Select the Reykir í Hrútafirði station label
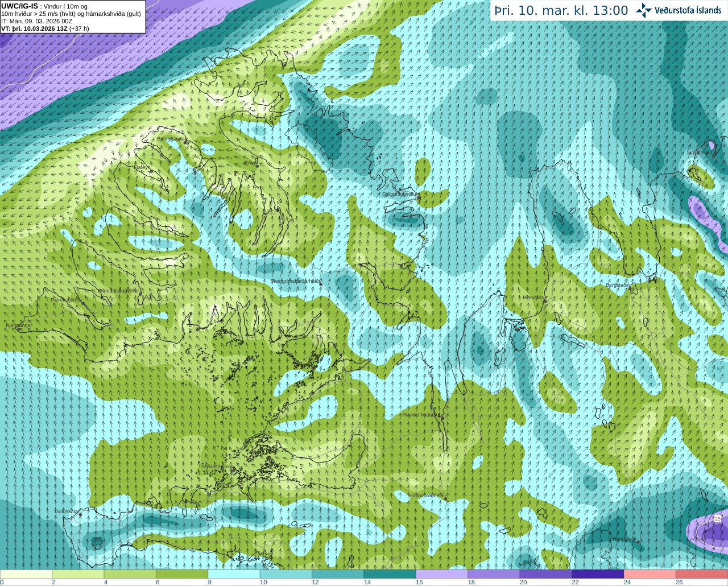Viewport: 728px width, 586px height. pyautogui.click(x=421, y=415)
